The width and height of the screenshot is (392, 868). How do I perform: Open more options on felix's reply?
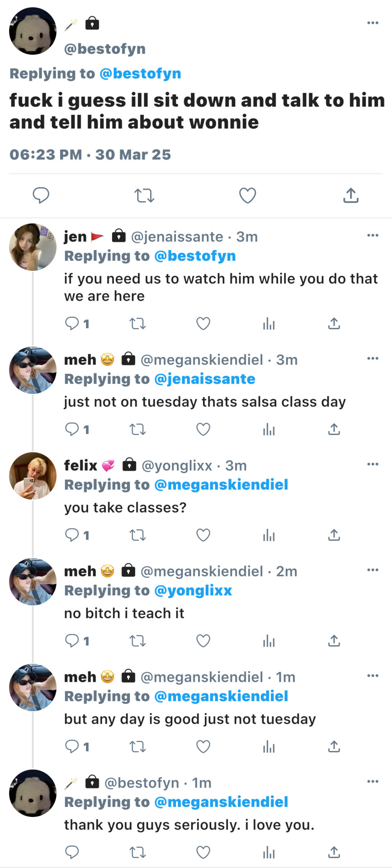click(373, 464)
